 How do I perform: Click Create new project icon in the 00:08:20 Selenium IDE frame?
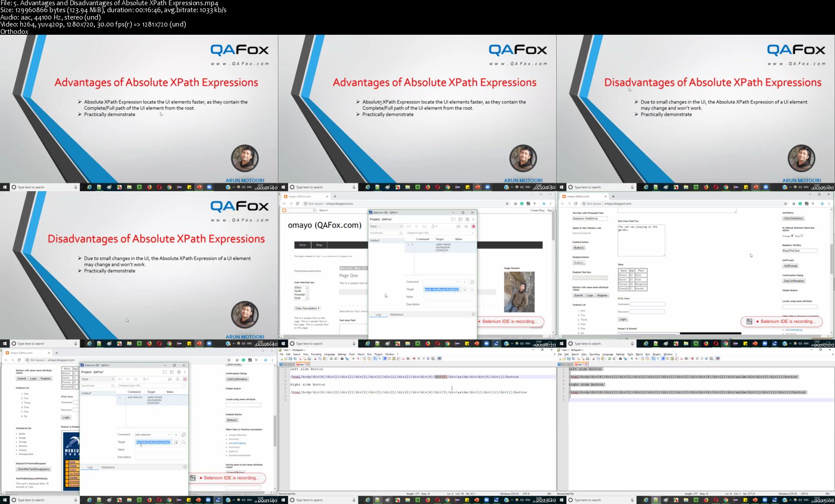(x=453, y=219)
